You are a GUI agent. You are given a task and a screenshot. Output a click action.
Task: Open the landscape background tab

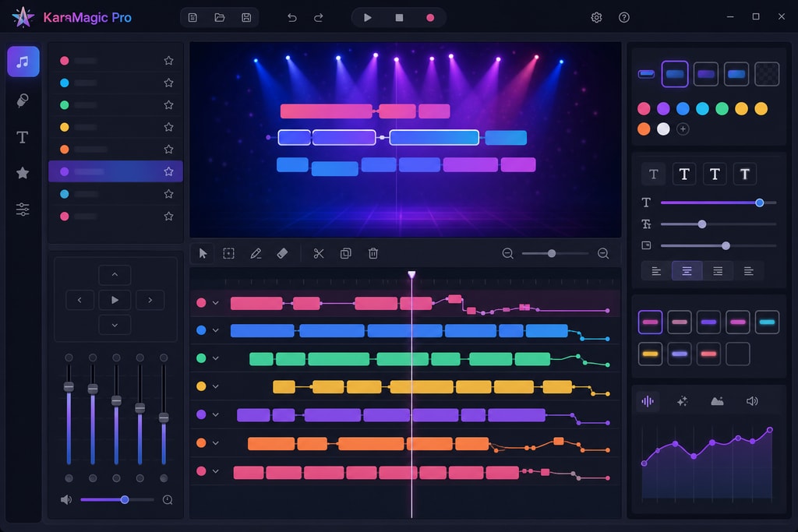pos(717,401)
